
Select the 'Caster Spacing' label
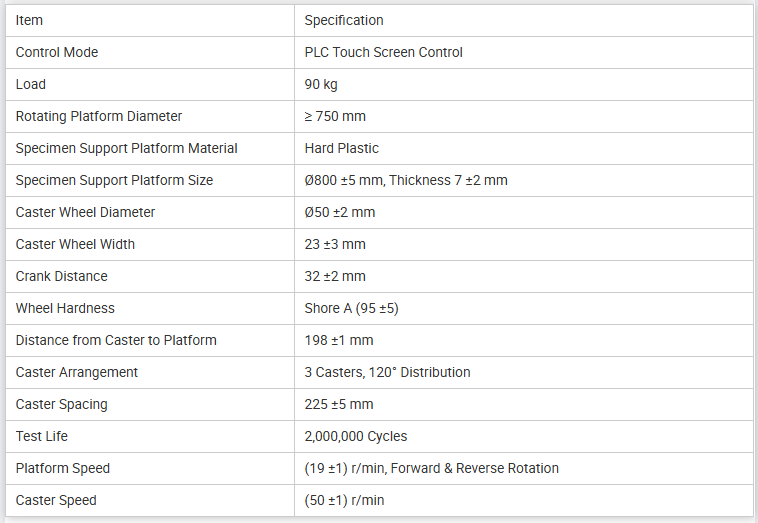61,404
